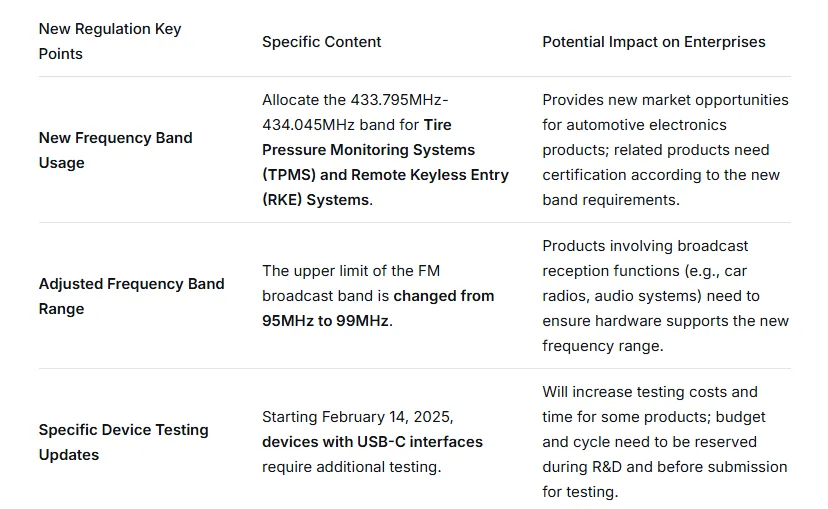Click the "require additional testing" text
Viewport: 828px width, 509px height.
tap(350, 467)
